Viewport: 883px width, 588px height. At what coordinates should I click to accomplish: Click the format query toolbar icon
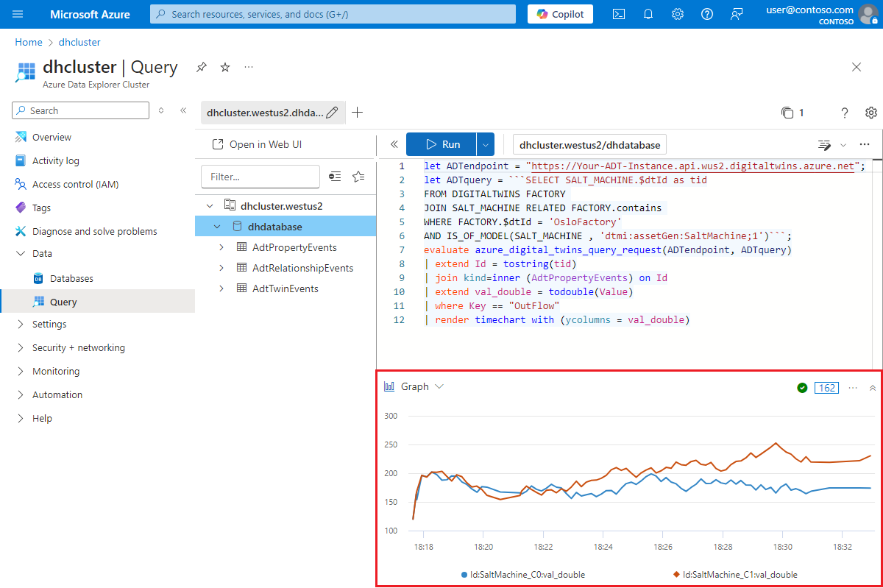825,144
